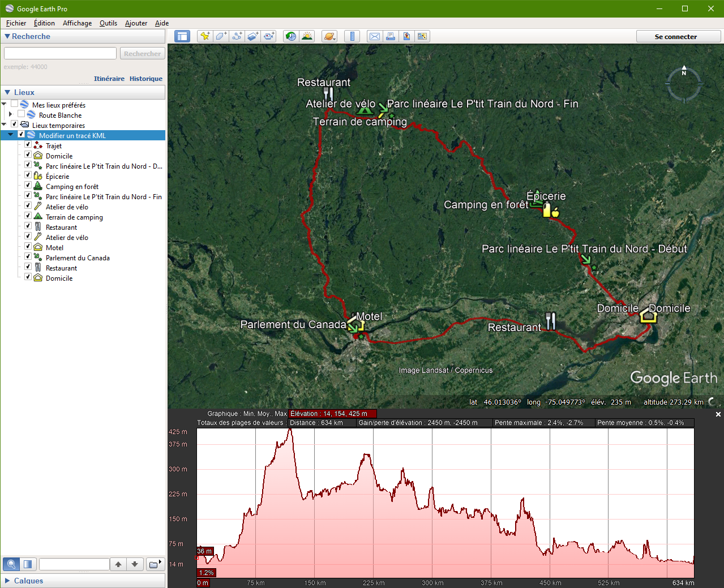Open the Édition menu
724x588 pixels.
coord(44,23)
